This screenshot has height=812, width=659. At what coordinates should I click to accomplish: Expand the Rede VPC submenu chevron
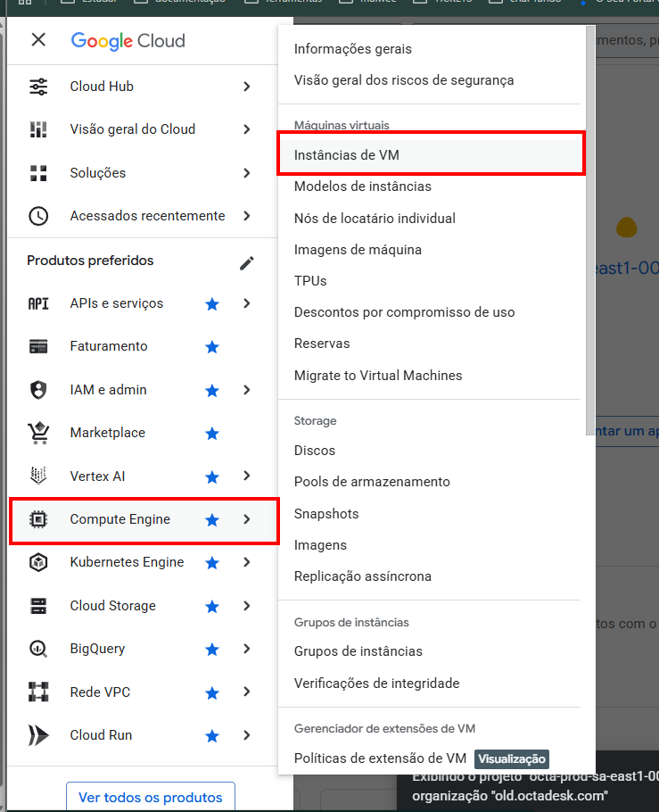coord(247,692)
